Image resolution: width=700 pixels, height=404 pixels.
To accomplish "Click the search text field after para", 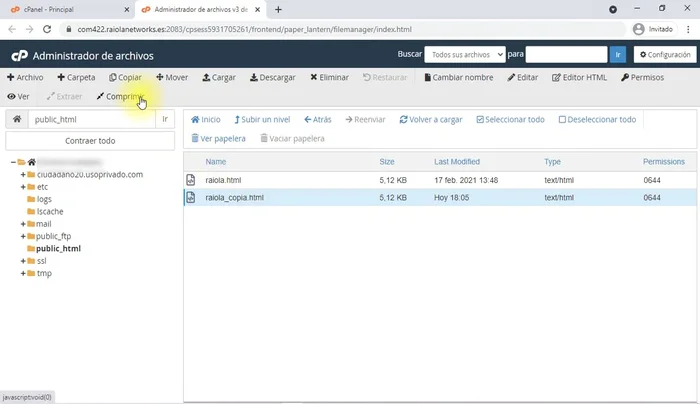I will 566,54.
